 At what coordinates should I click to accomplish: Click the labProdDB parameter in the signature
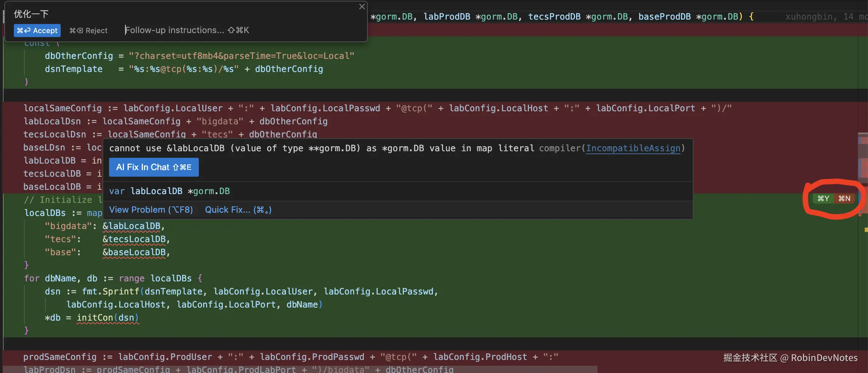coord(447,17)
